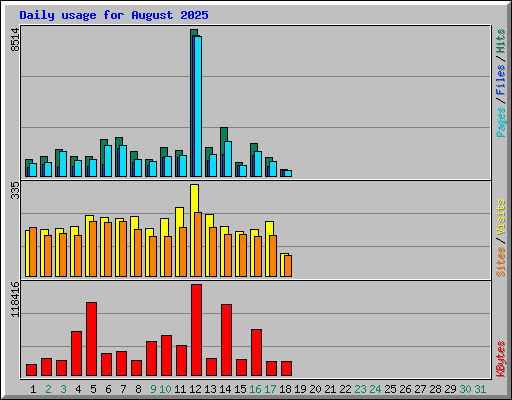Screen dimensions: 512x400
Task: Select the cyan Pages bar for day 14
Action: click(x=228, y=159)
